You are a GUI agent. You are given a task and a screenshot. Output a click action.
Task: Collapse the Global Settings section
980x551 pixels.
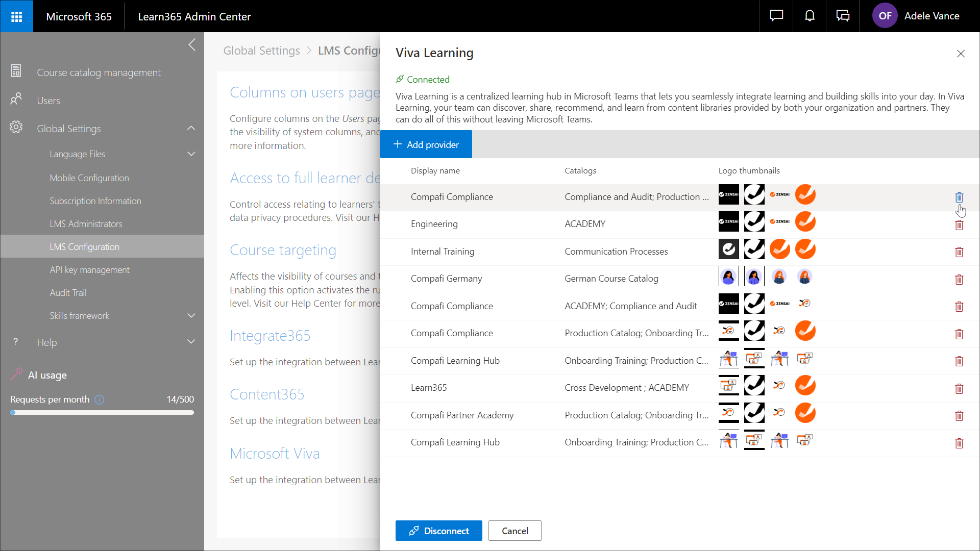coord(191,129)
